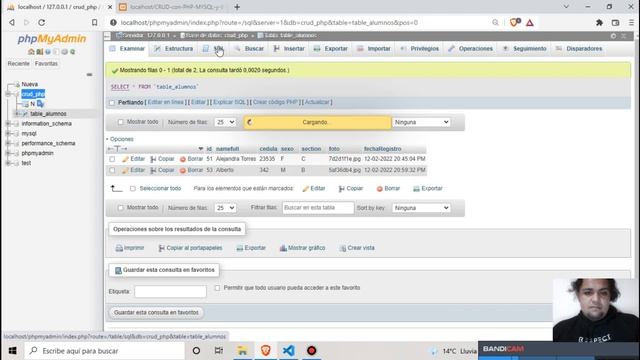Open the lower Número de filas dropdown

coord(225,208)
